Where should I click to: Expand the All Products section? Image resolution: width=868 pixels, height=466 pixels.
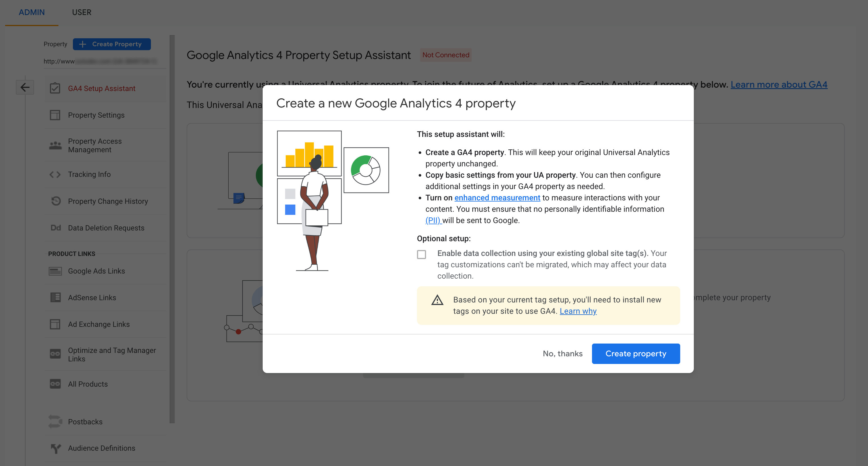88,383
